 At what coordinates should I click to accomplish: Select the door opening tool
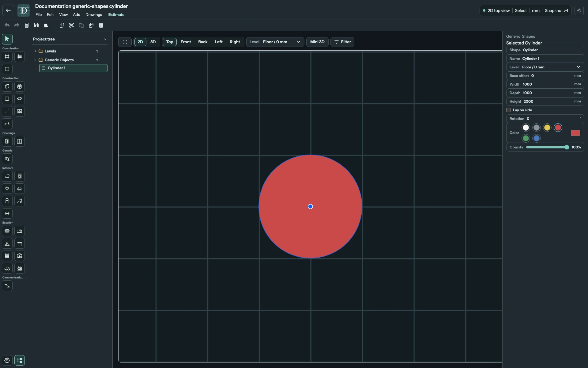tap(7, 141)
